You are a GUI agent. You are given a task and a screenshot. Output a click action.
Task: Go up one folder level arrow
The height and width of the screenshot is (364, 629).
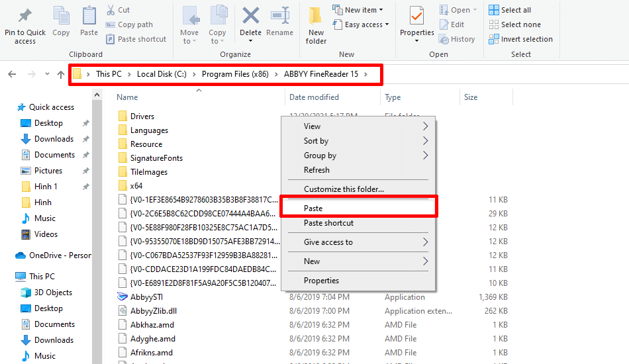[x=61, y=74]
